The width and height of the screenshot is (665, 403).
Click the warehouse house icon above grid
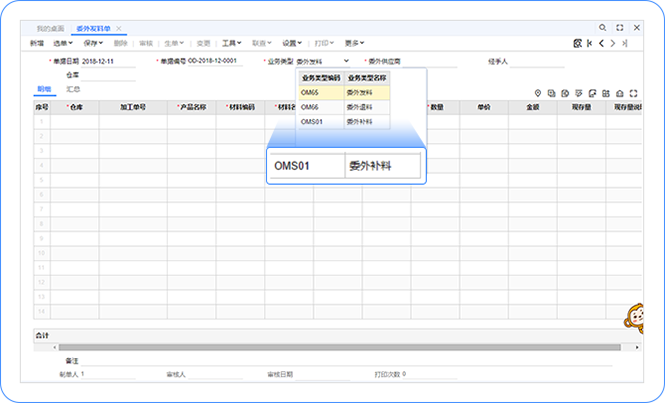[620, 93]
